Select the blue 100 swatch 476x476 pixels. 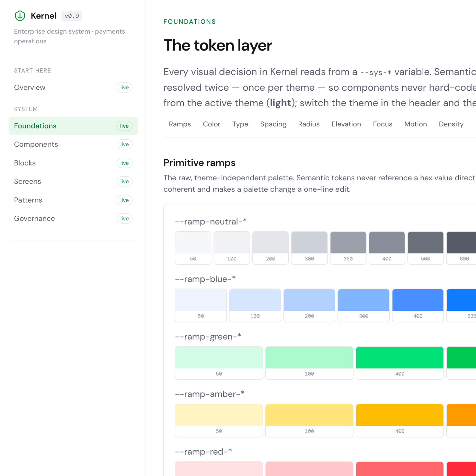point(255,305)
